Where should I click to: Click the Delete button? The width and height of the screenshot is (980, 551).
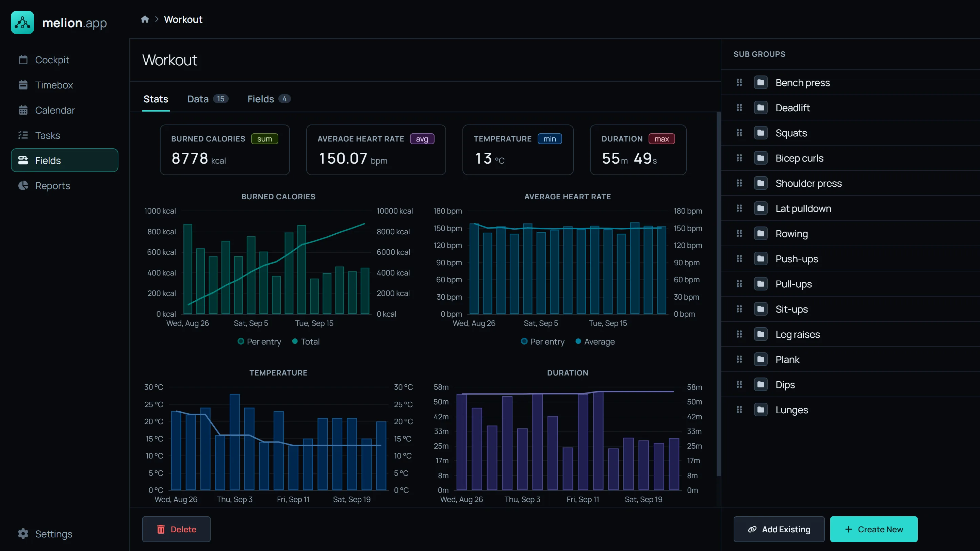[x=176, y=529]
